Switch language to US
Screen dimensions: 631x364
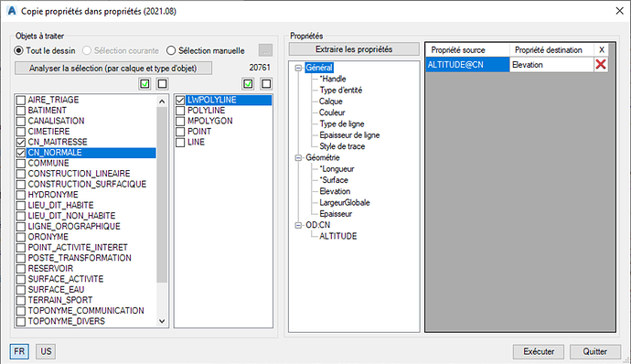pyautogui.click(x=46, y=351)
